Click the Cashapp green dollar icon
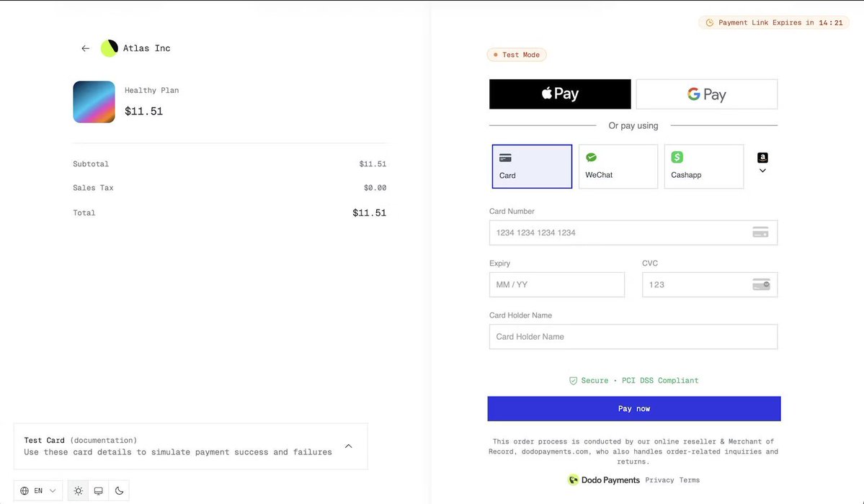This screenshot has width=864, height=504. click(677, 157)
